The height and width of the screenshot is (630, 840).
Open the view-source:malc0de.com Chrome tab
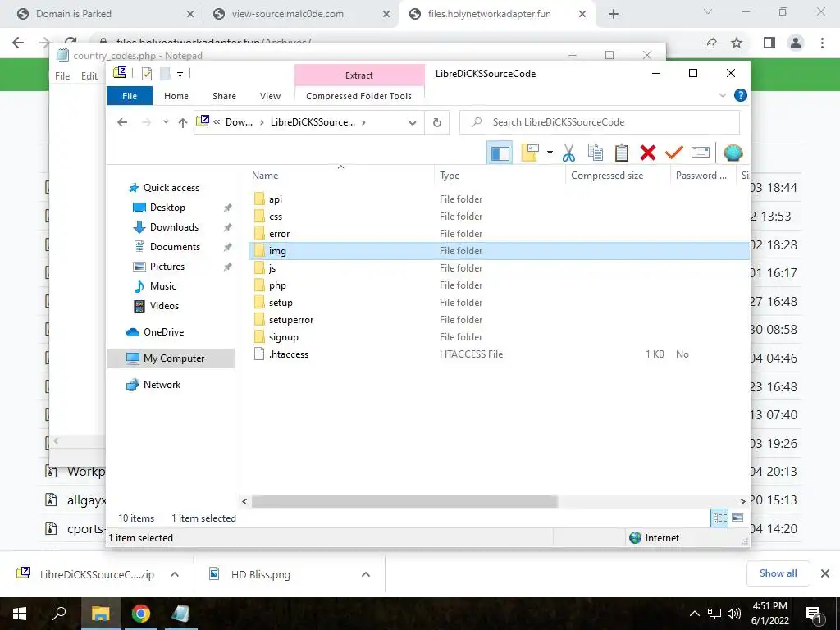coord(302,14)
